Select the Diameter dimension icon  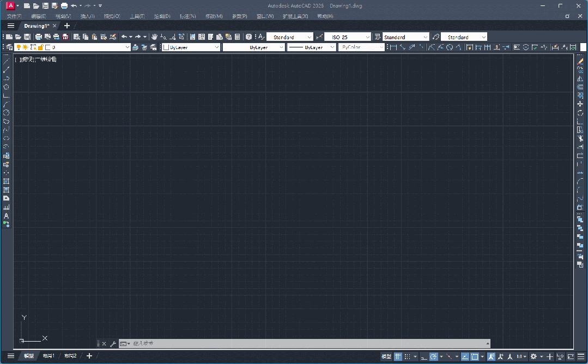449,47
